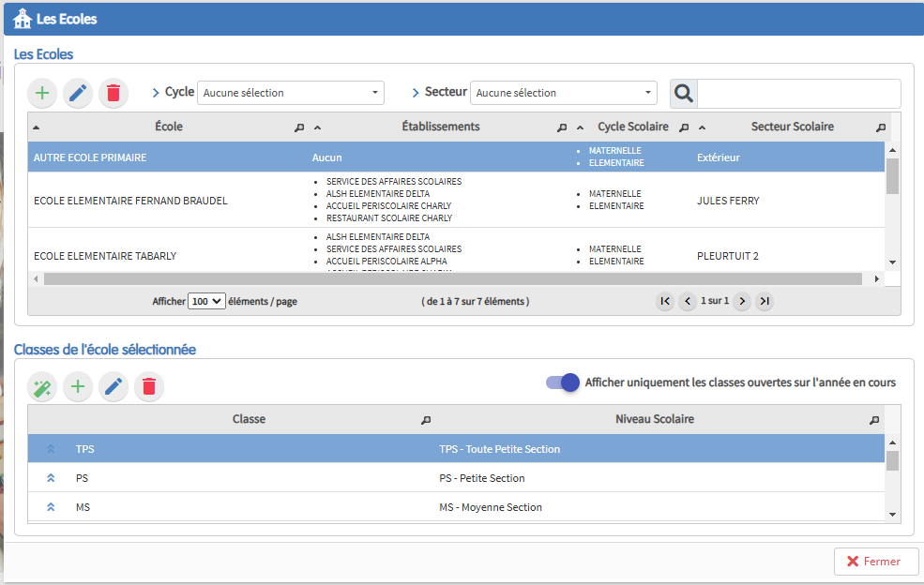924x585 pixels.
Task: Click the green add school icon
Action: 42,93
